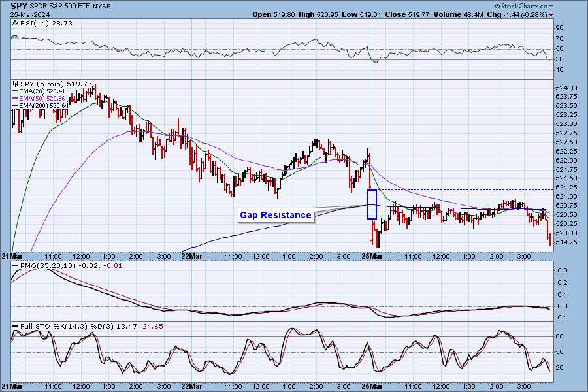Screen dimensions: 588x392
Task: Click the purple EMA(50) legend line
Action: tap(16, 98)
